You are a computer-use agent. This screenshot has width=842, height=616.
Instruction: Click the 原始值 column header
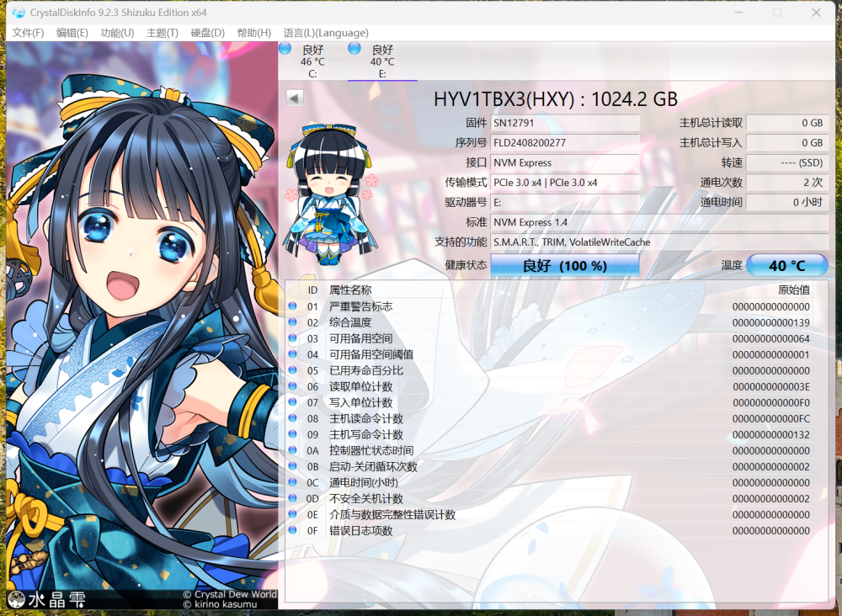[x=794, y=290]
